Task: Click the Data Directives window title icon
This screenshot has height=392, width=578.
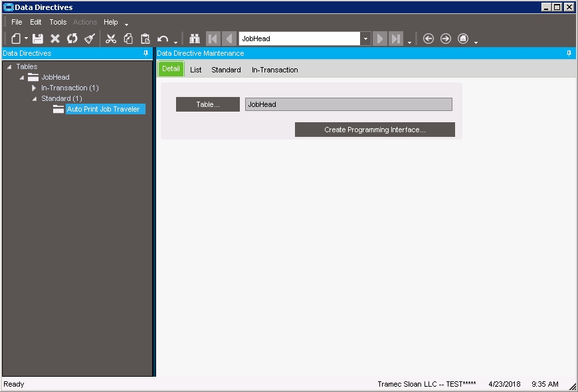Action: pos(8,7)
